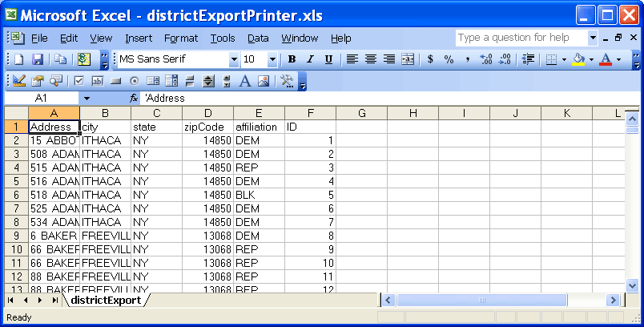
Task: Open the MS Sans Serif font dropdown
Action: 234,59
